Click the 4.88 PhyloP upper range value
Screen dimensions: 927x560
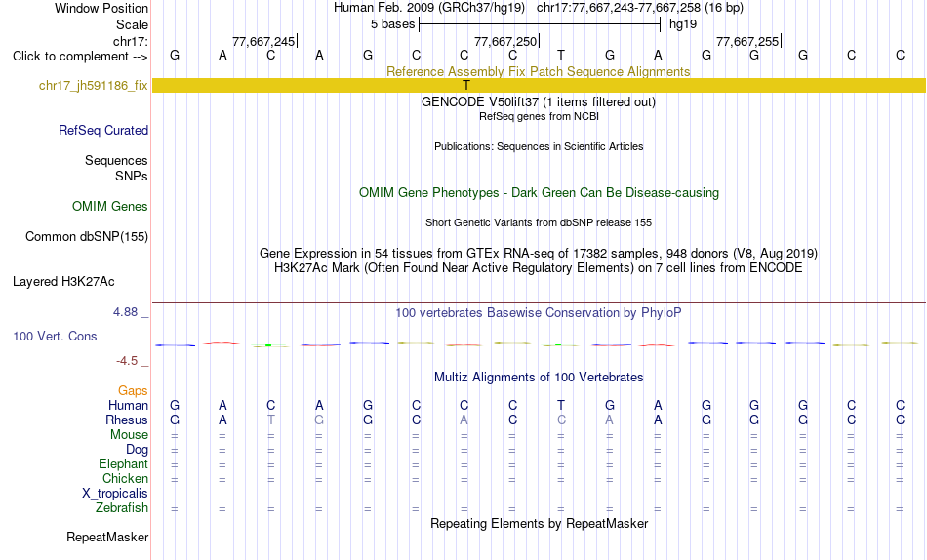(125, 311)
